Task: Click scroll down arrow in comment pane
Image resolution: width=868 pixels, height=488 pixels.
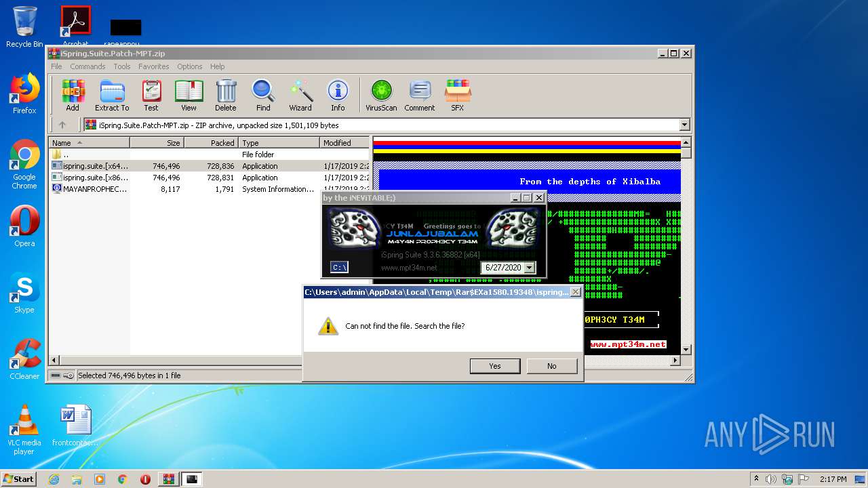Action: (x=686, y=349)
